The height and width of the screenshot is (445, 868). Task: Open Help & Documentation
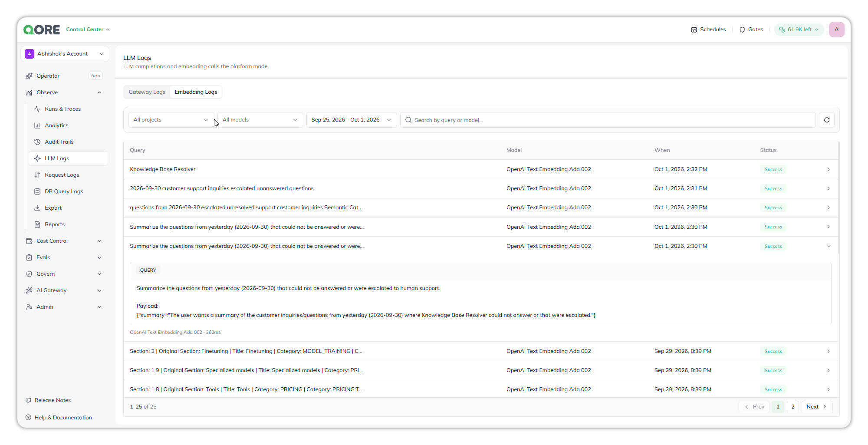pos(59,418)
